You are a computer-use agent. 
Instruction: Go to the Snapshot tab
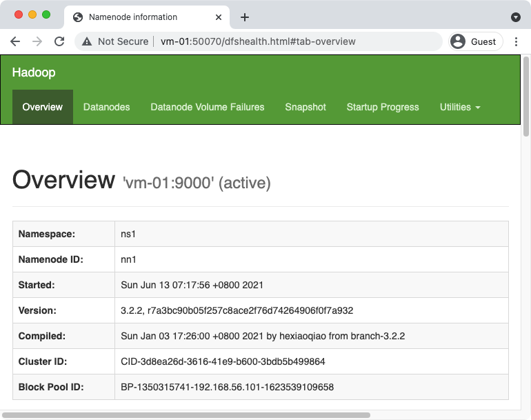pyautogui.click(x=305, y=107)
